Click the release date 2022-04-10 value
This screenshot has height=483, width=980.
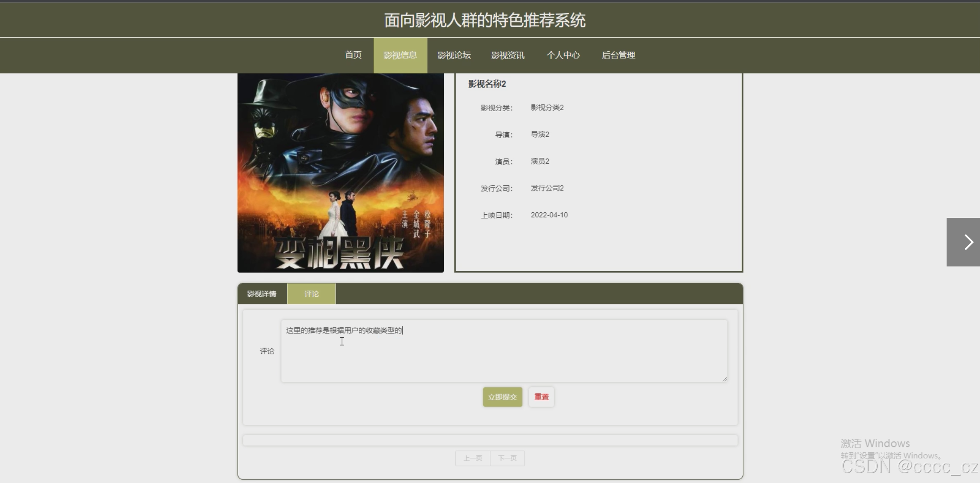549,215
